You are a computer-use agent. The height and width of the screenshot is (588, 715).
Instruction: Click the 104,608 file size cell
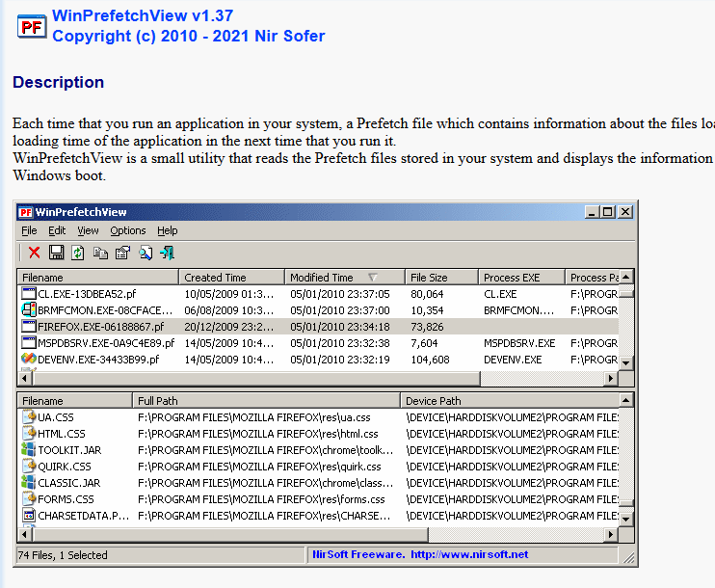[x=430, y=360]
